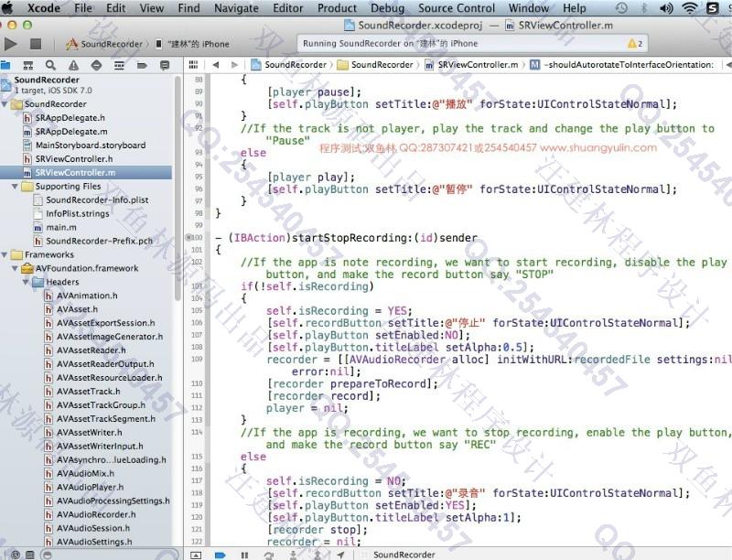Go back in editor history
Viewport: 732px width, 560px height.
216,65
